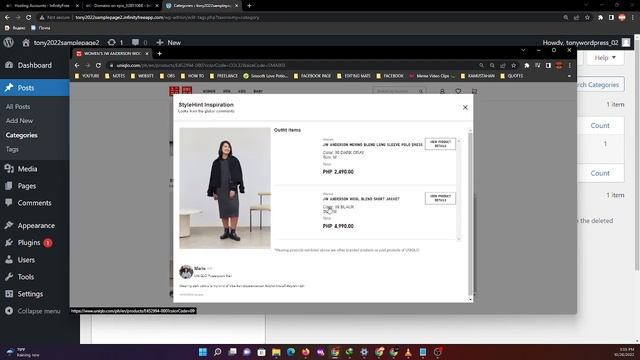The image size is (640, 360).
Task: Open the New content menu
Action: point(169,42)
